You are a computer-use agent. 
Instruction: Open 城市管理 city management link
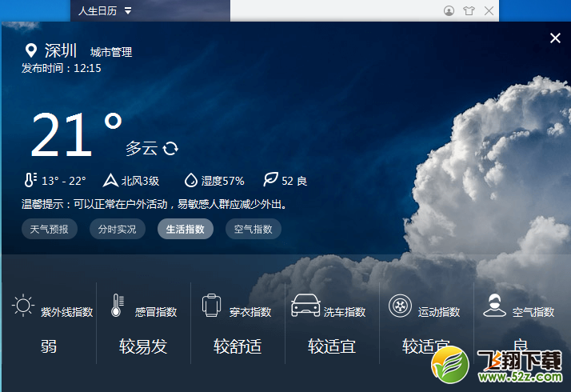(x=111, y=53)
